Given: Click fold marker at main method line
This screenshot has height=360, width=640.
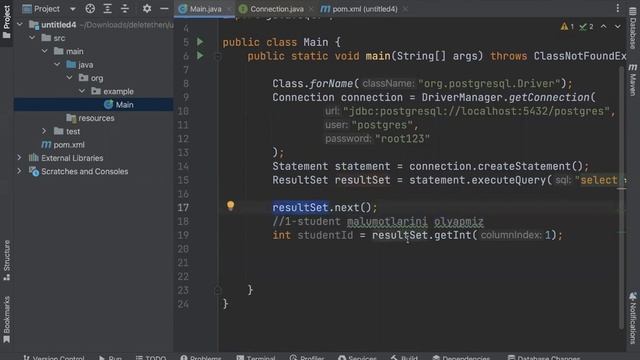Looking at the screenshot, I should click(x=218, y=56).
